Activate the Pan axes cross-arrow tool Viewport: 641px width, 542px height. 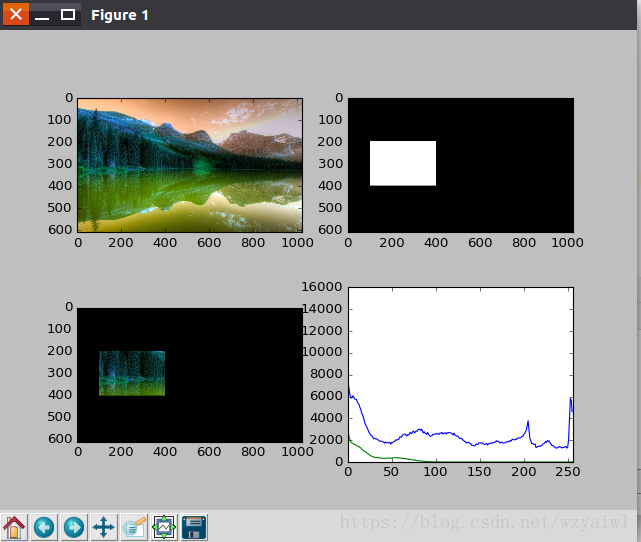pos(104,527)
